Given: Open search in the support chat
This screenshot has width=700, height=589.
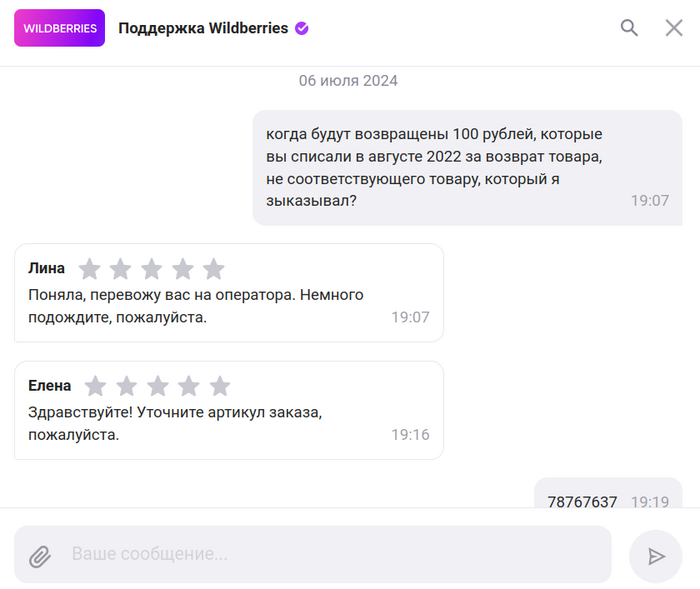Looking at the screenshot, I should point(629,28).
